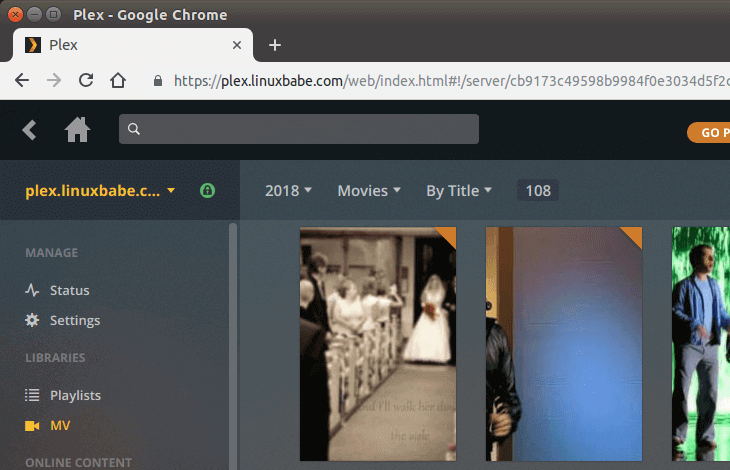The image size is (730, 470).
Task: Click the orange GO premium button
Action: [x=708, y=132]
